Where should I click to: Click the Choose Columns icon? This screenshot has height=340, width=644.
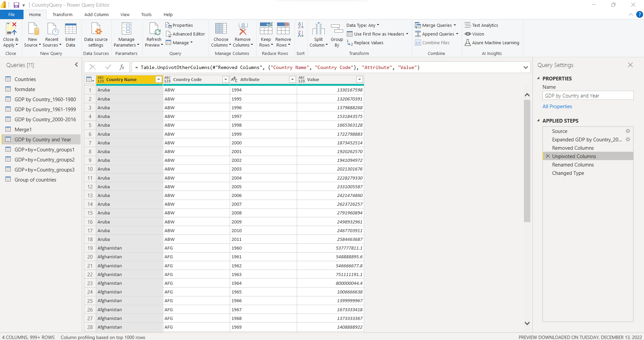point(221,29)
